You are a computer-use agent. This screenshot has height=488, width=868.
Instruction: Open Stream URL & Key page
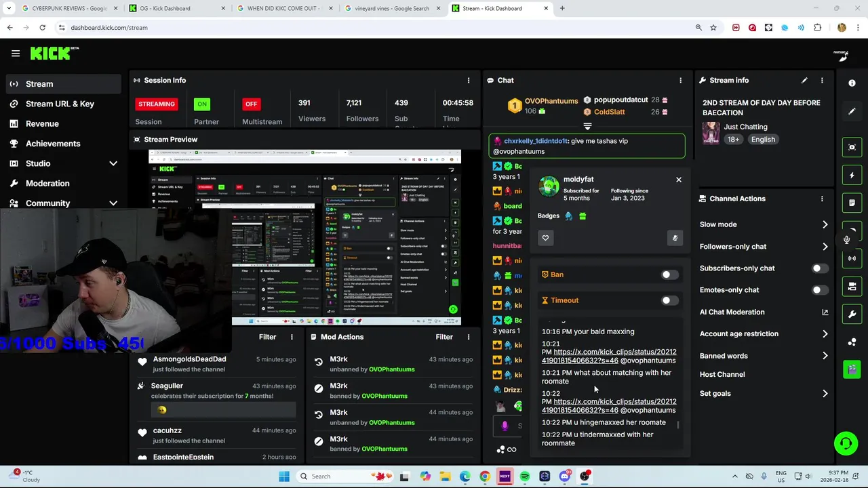[x=62, y=104]
